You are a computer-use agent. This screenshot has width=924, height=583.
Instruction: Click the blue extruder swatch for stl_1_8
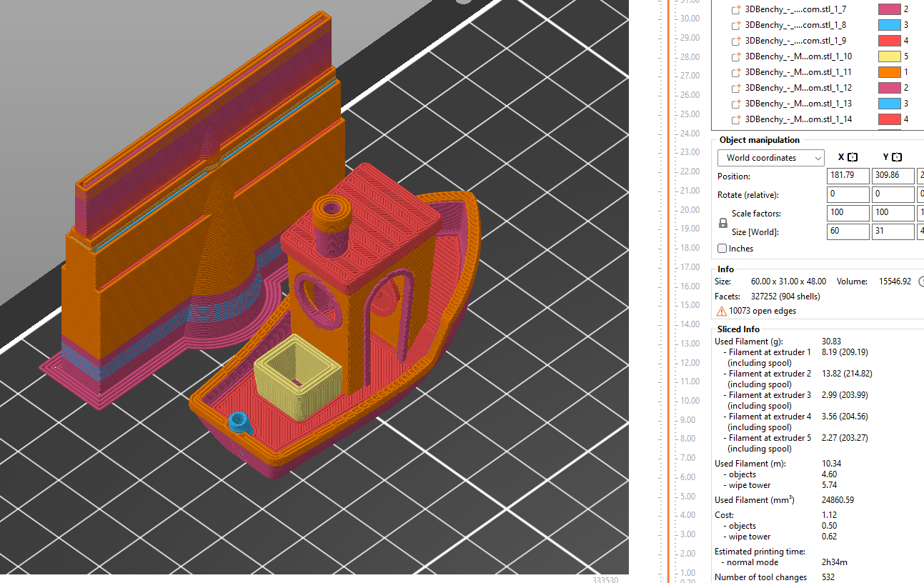pos(890,25)
